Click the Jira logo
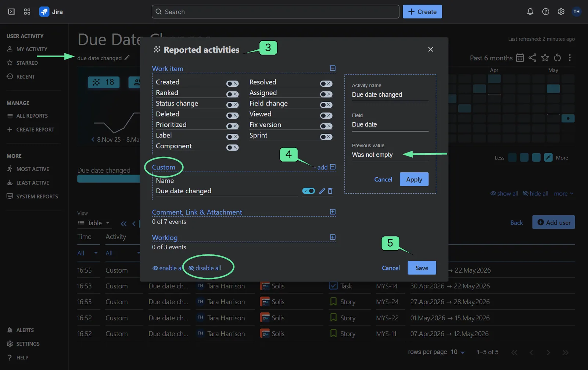 [51, 12]
